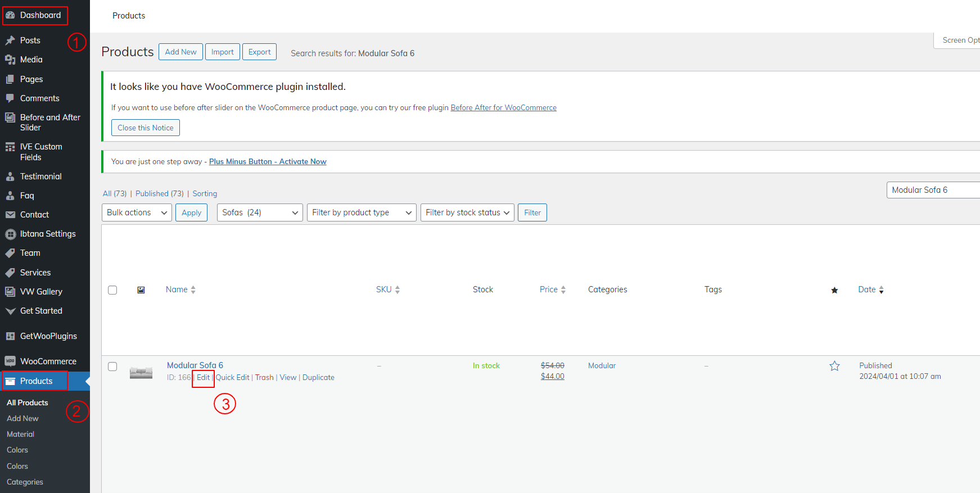Open Plus Minus Button Activate Now link
The image size is (980, 493).
pos(268,161)
